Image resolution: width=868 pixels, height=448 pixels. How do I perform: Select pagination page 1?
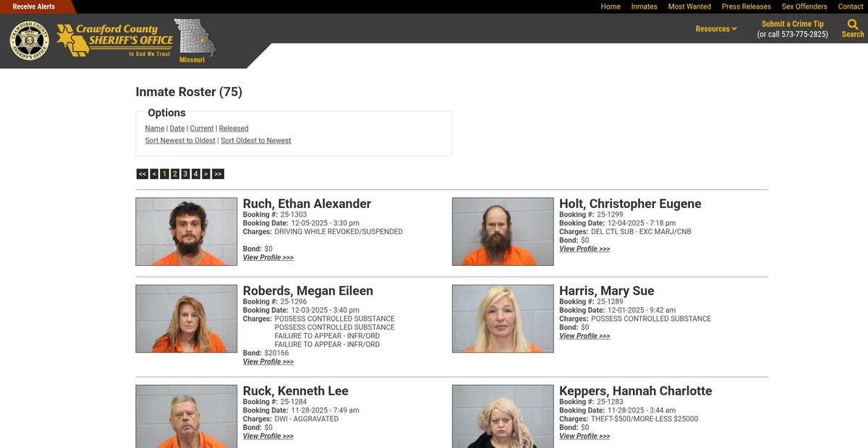point(164,174)
